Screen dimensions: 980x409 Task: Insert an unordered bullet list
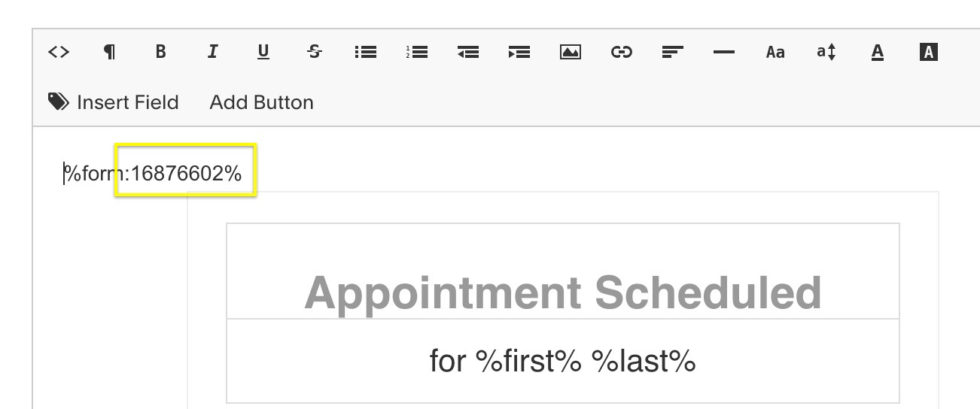[x=366, y=52]
